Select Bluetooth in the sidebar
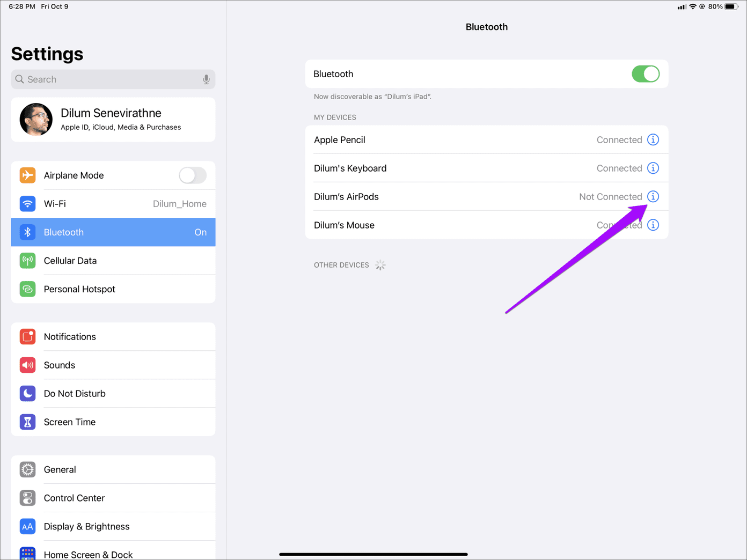 113,232
